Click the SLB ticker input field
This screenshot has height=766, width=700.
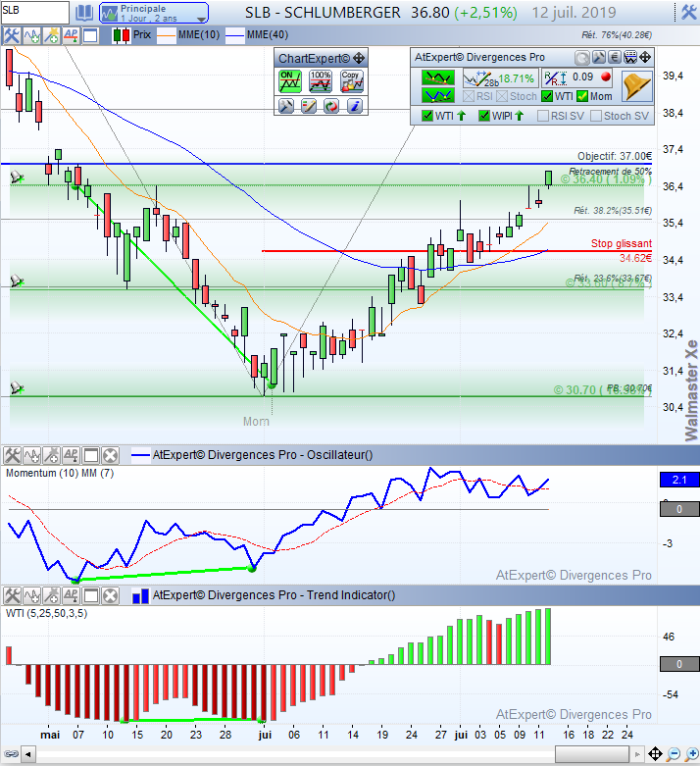(35, 12)
